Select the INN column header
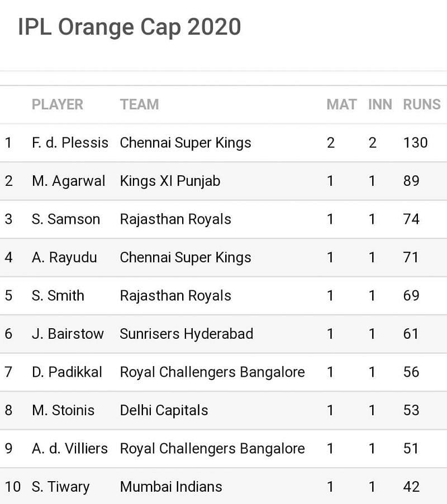Viewport: 447px width, 504px height. pos(380,104)
